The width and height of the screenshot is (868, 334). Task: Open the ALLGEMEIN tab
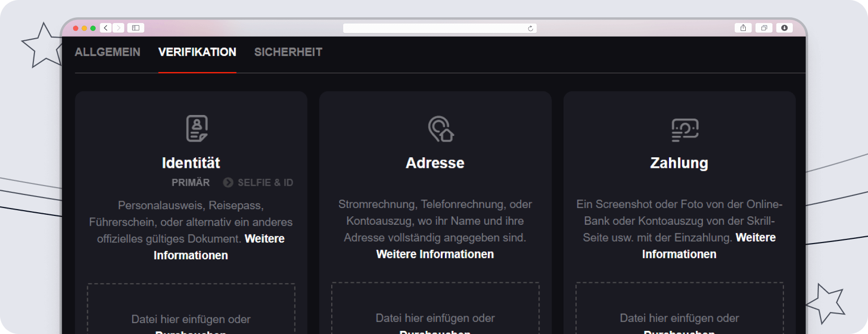pos(108,52)
